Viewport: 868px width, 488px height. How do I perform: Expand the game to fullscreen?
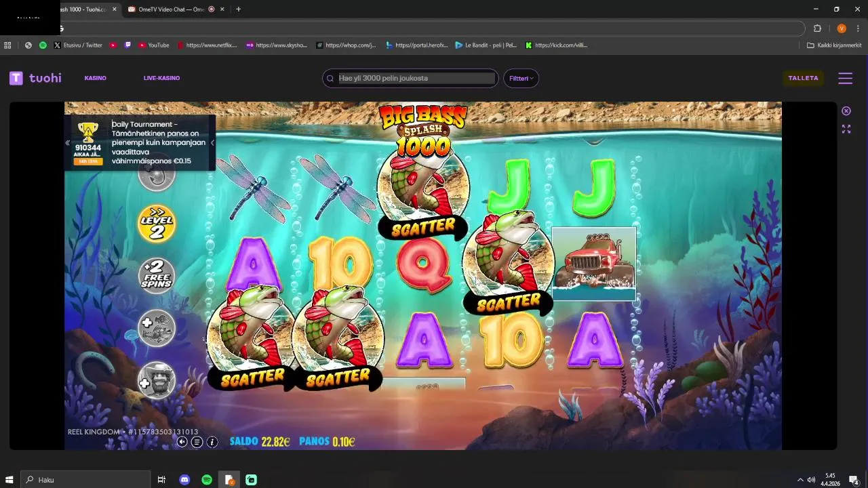[x=846, y=129]
